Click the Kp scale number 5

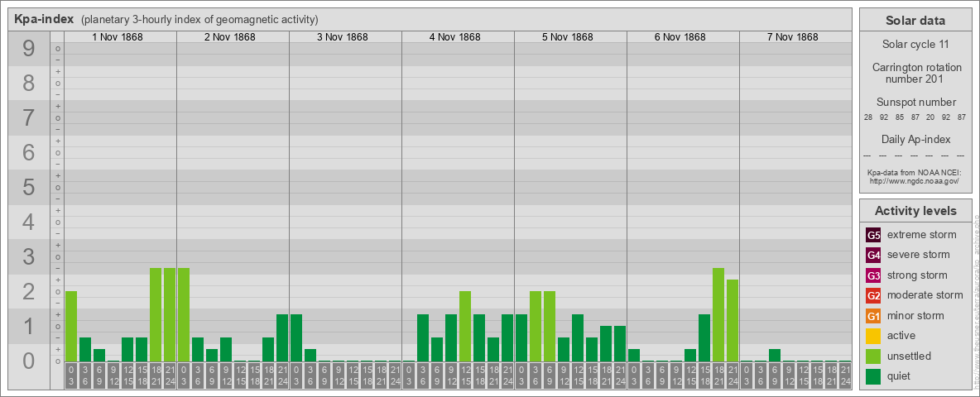coord(29,187)
